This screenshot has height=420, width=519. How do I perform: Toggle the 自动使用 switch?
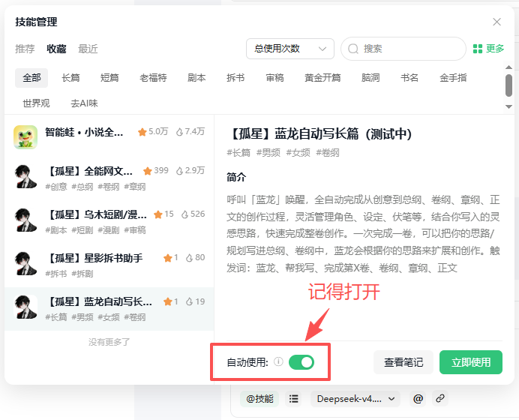[x=301, y=362]
